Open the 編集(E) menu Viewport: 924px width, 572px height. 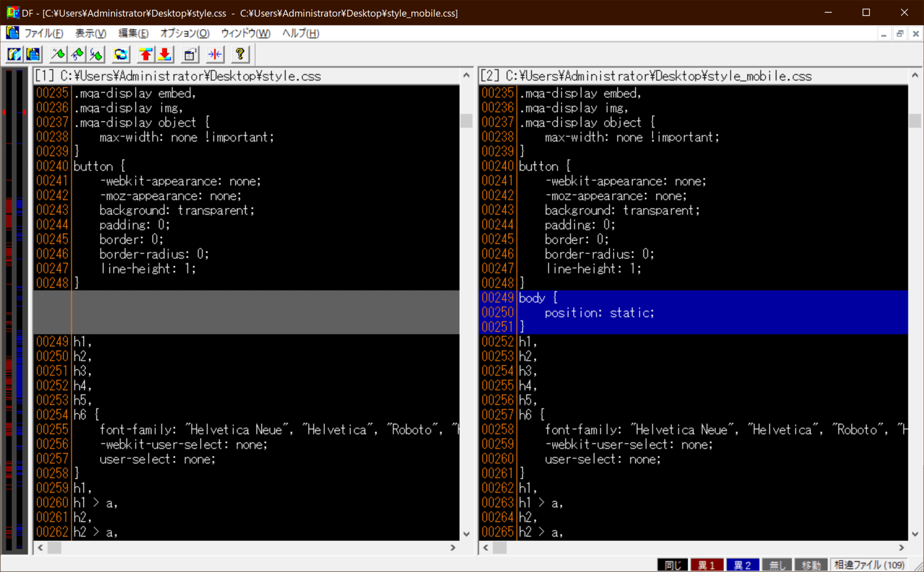[134, 33]
